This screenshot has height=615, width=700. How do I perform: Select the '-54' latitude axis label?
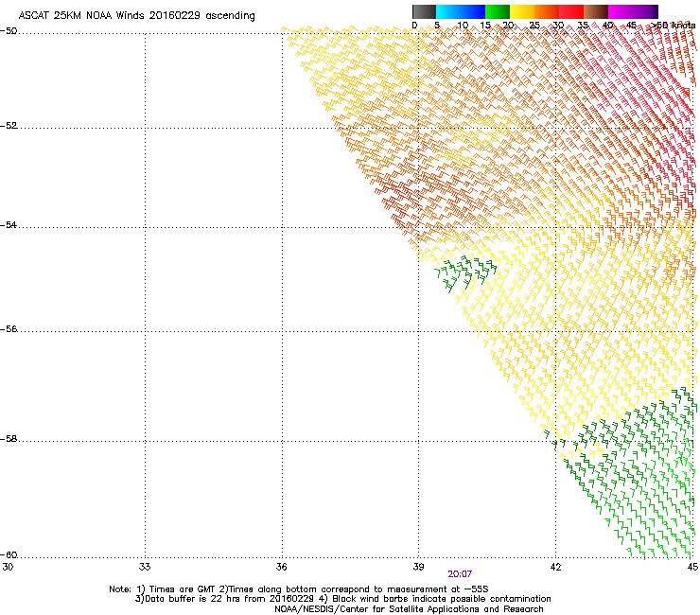click(9, 224)
